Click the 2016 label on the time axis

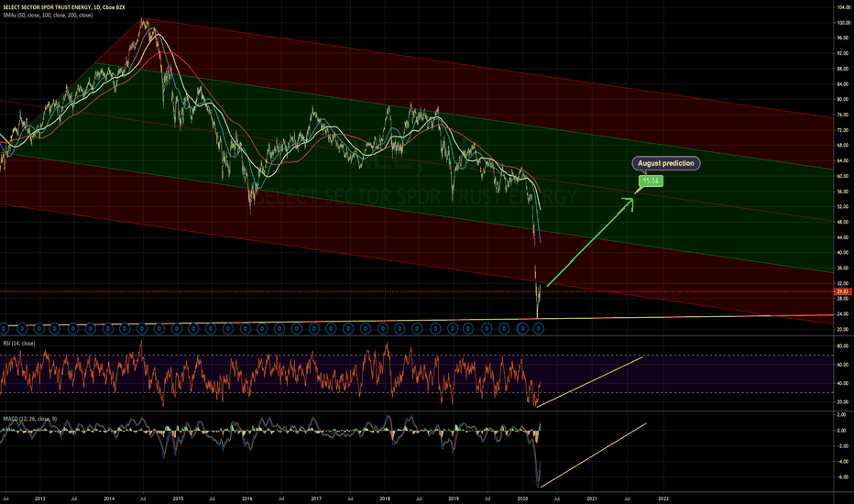247,498
